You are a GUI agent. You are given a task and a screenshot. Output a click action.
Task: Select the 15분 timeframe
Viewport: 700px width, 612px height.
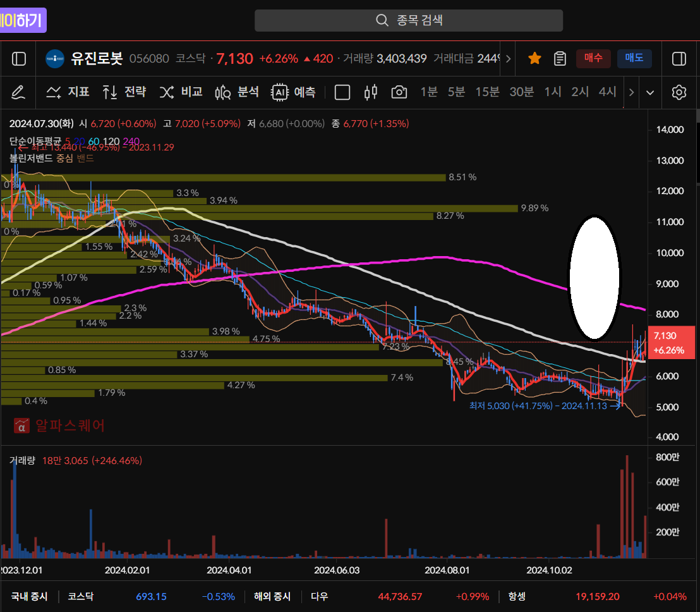pyautogui.click(x=487, y=92)
